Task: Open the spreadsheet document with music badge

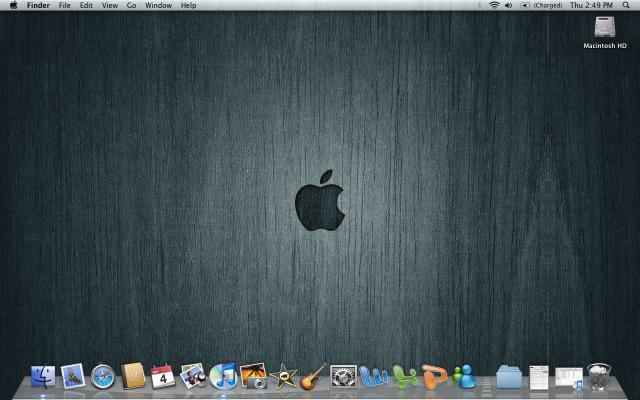Action: pyautogui.click(x=569, y=378)
